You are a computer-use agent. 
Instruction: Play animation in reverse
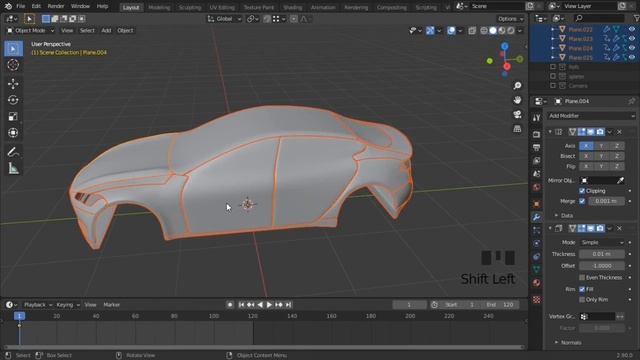tap(260, 305)
